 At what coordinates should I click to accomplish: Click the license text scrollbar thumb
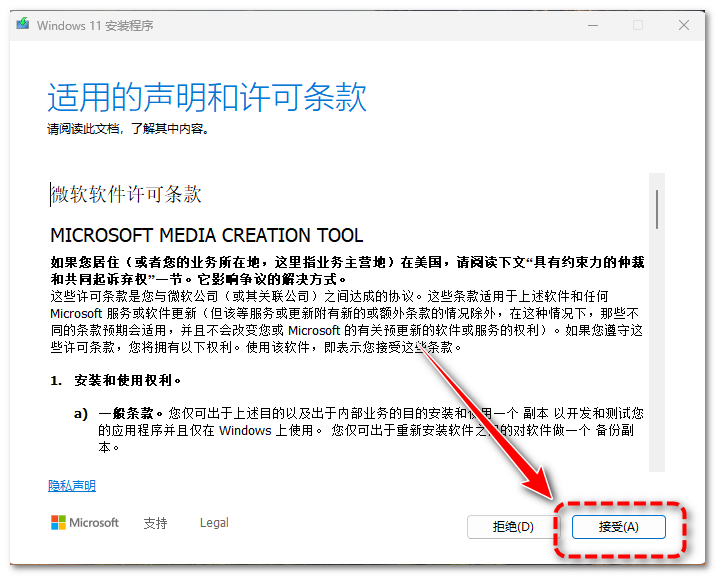(657, 209)
